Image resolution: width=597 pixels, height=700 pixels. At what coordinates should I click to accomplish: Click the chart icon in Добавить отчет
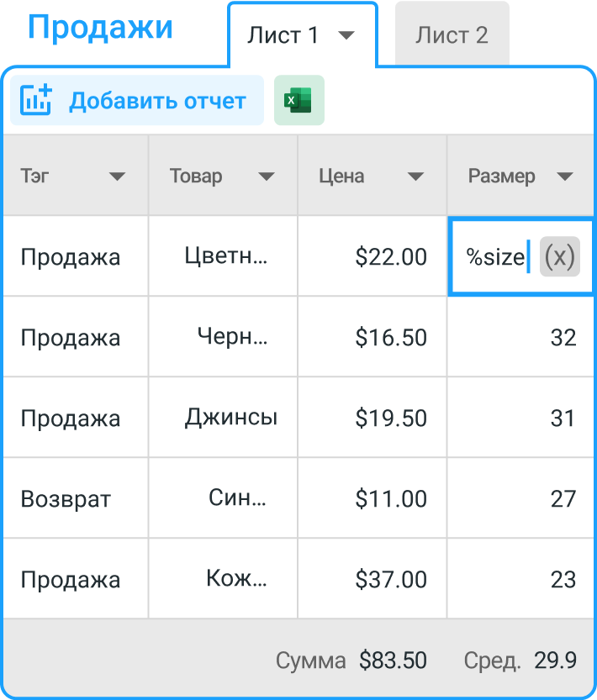[x=36, y=100]
